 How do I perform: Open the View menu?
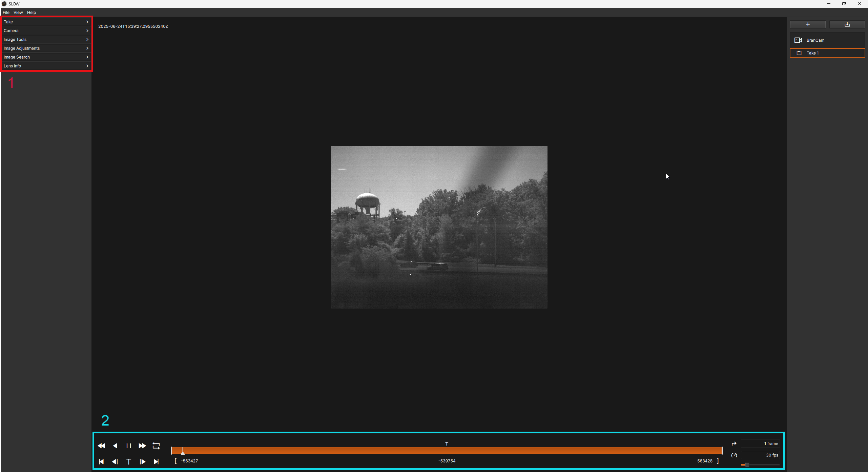[x=18, y=12]
